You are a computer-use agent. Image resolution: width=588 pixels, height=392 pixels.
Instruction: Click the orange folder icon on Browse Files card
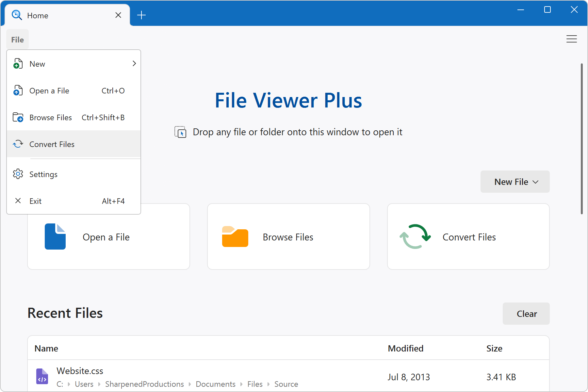tap(235, 237)
